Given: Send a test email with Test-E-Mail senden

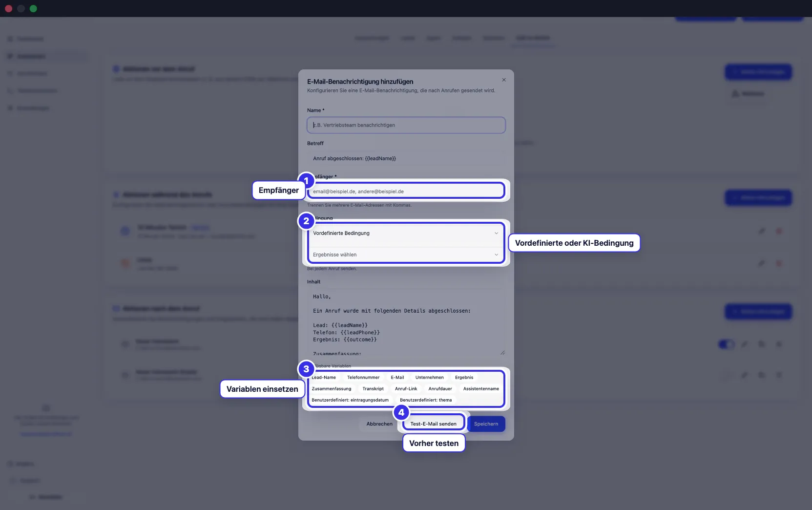Looking at the screenshot, I should click(x=434, y=424).
